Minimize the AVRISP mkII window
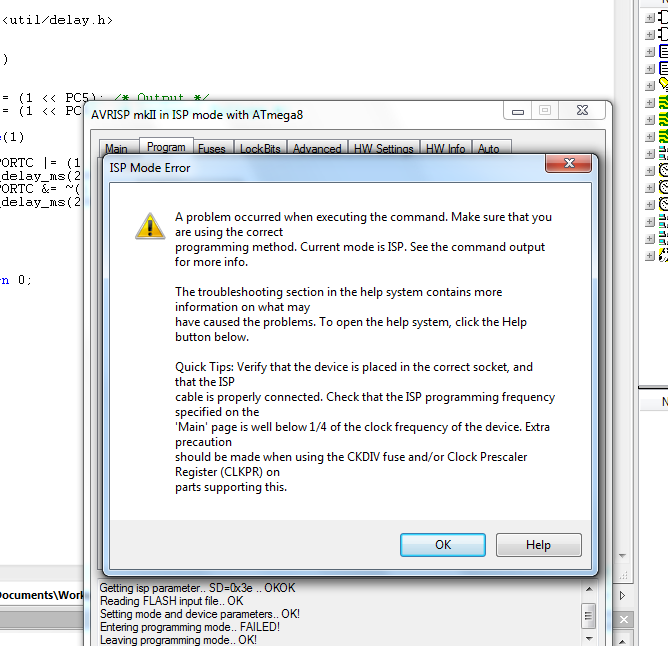668x646 pixels. coord(518,111)
